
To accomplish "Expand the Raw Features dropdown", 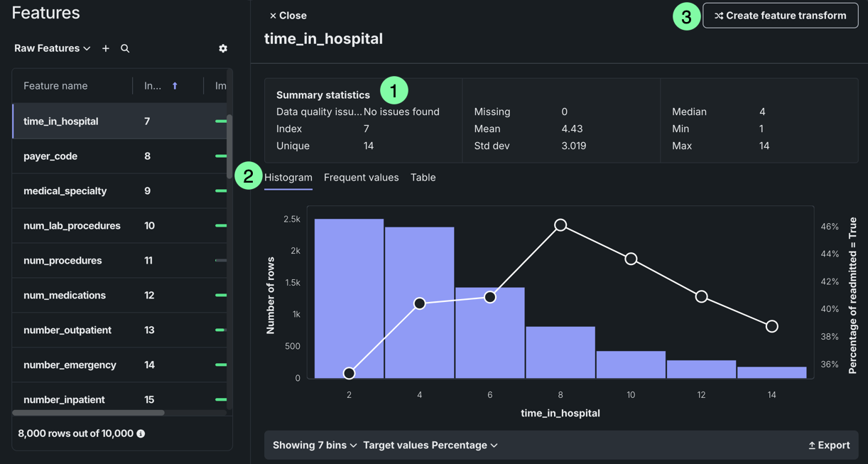I will [x=53, y=48].
